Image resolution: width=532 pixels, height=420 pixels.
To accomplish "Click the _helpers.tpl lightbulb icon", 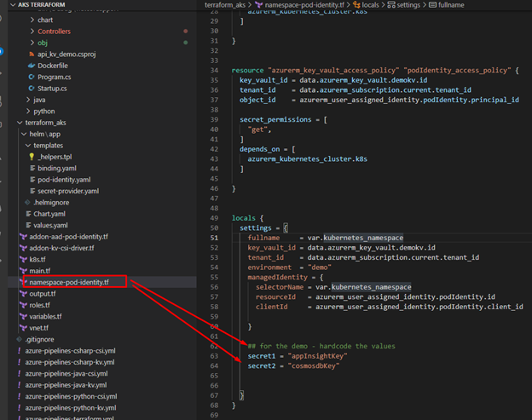I will click(x=32, y=157).
